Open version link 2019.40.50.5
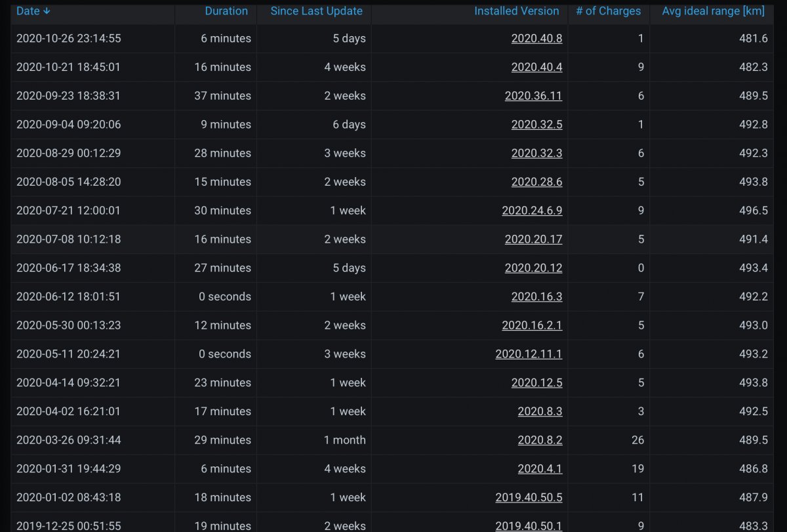The width and height of the screenshot is (787, 532). coord(529,497)
